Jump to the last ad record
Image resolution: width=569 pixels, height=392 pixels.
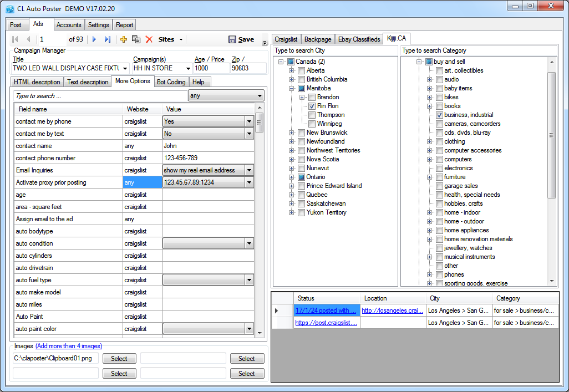point(108,39)
